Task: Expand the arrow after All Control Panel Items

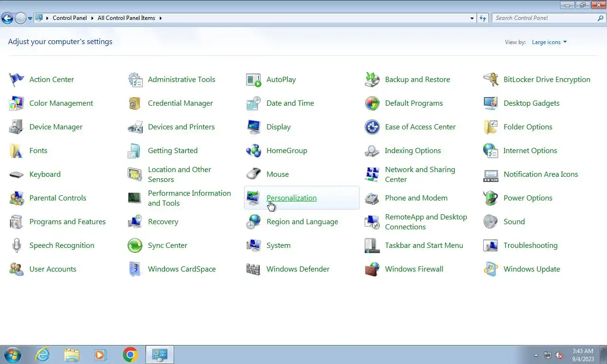Action: [x=160, y=18]
